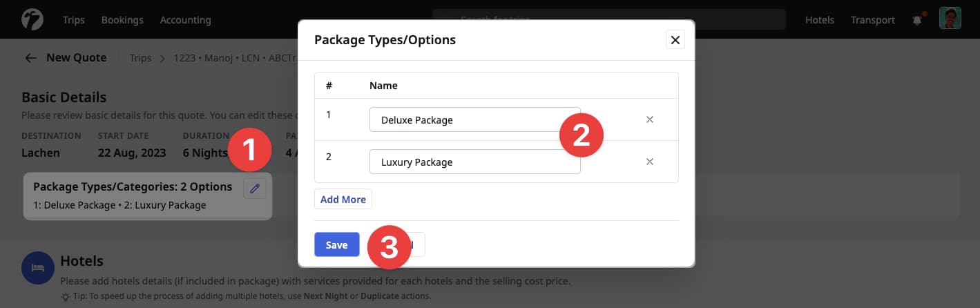Viewport: 980px width, 308px height.
Task: Remove the Luxury Package row
Action: (649, 162)
